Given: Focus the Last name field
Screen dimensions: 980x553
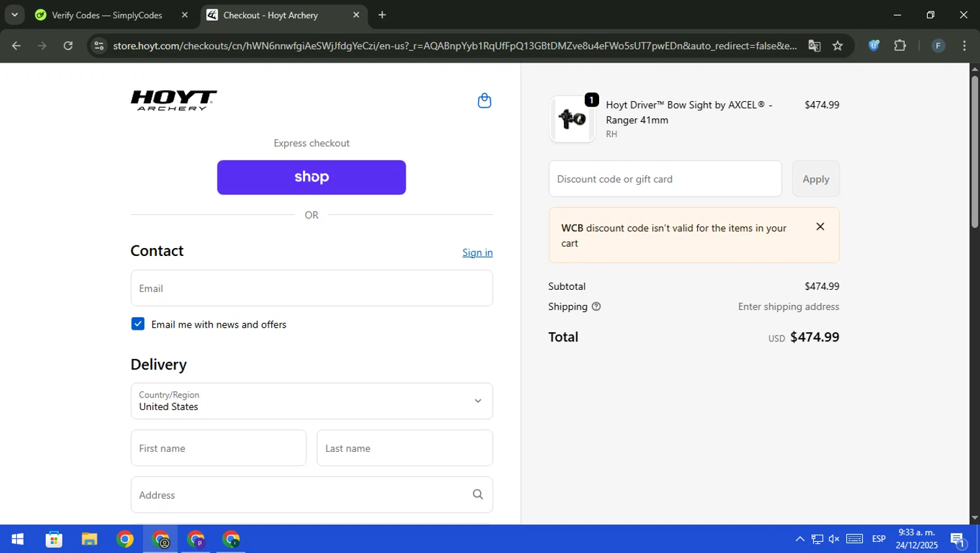Looking at the screenshot, I should coord(405,448).
